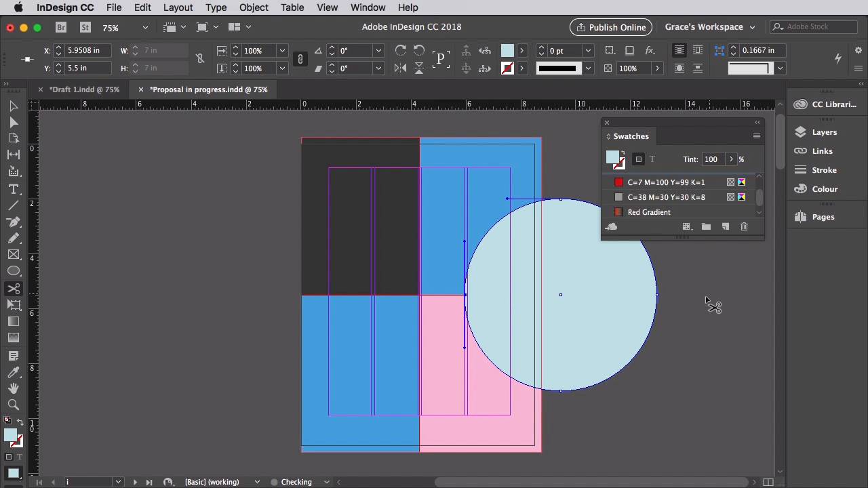Image resolution: width=868 pixels, height=488 pixels.
Task: Select the Eyedropper tool
Action: tap(14, 372)
